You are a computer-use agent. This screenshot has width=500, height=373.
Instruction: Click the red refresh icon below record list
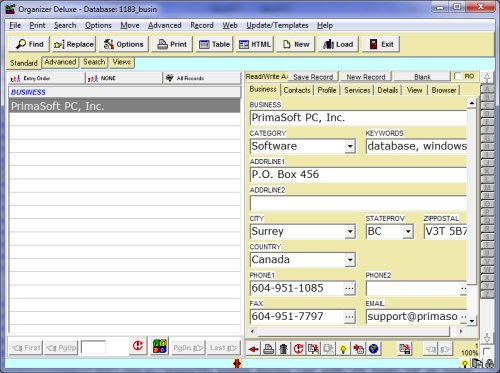(138, 346)
